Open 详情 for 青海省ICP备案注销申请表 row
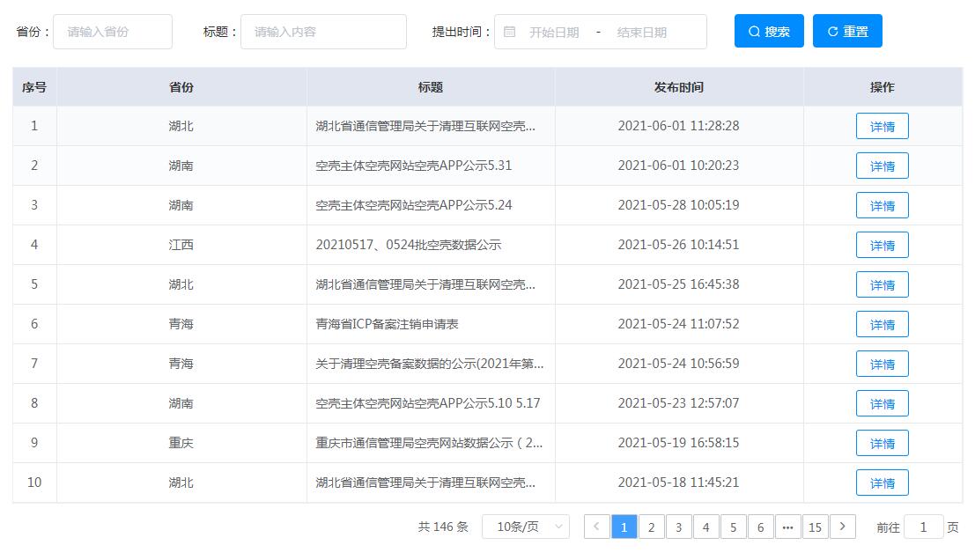 coord(883,324)
